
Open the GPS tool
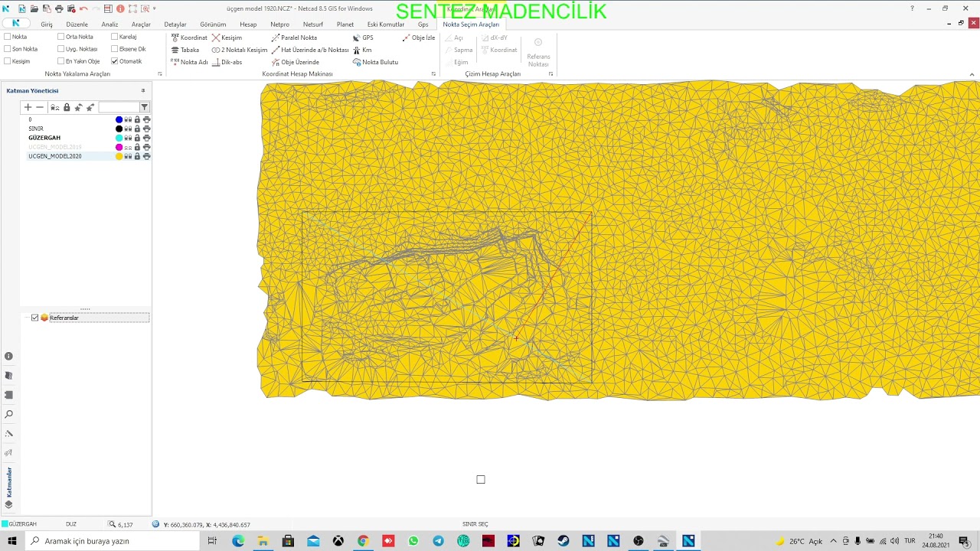click(x=363, y=37)
